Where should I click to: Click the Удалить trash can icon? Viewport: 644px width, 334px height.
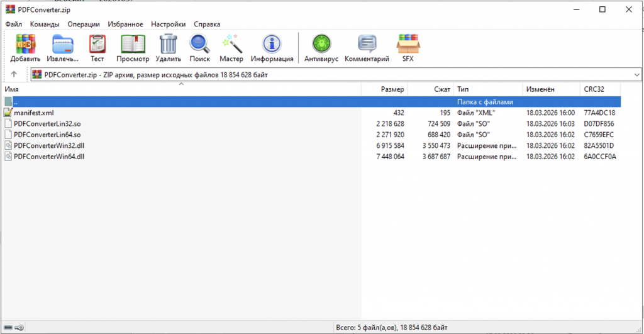click(x=168, y=44)
